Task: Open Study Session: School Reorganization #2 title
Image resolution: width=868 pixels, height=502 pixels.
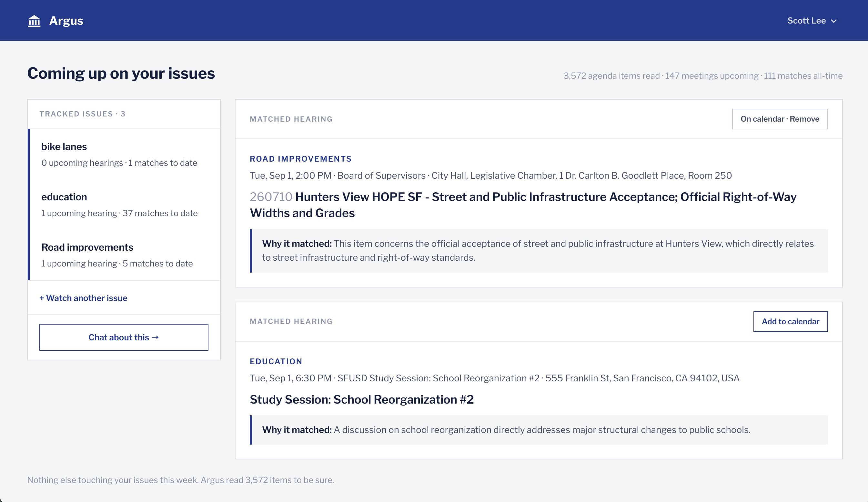Action: pyautogui.click(x=362, y=399)
